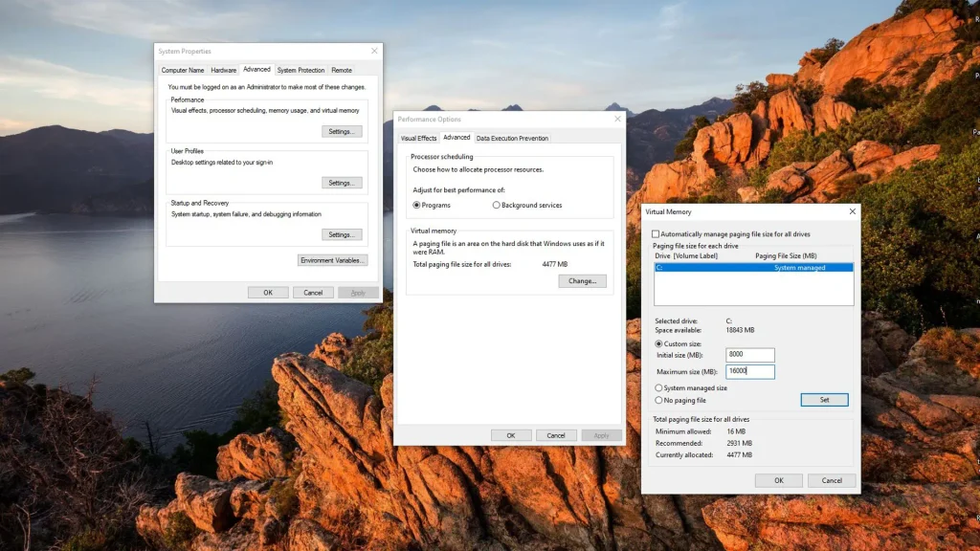Select the Custom size radio button
This screenshot has height=551, width=980.
click(658, 343)
